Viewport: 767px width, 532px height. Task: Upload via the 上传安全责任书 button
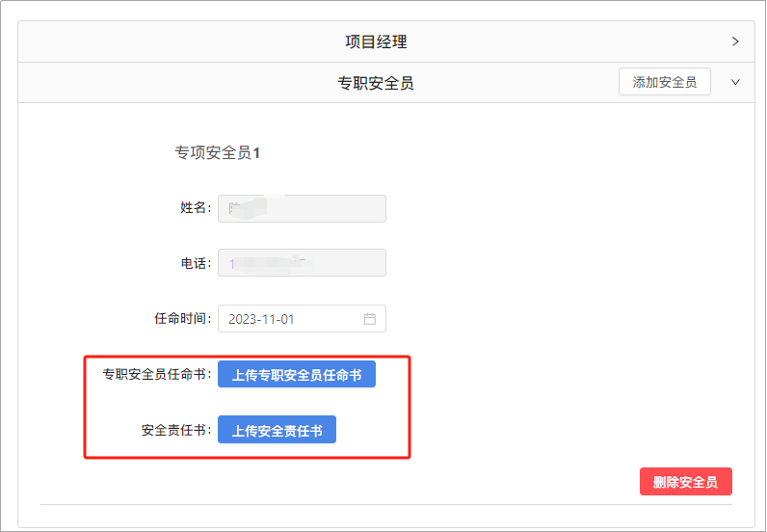click(277, 430)
